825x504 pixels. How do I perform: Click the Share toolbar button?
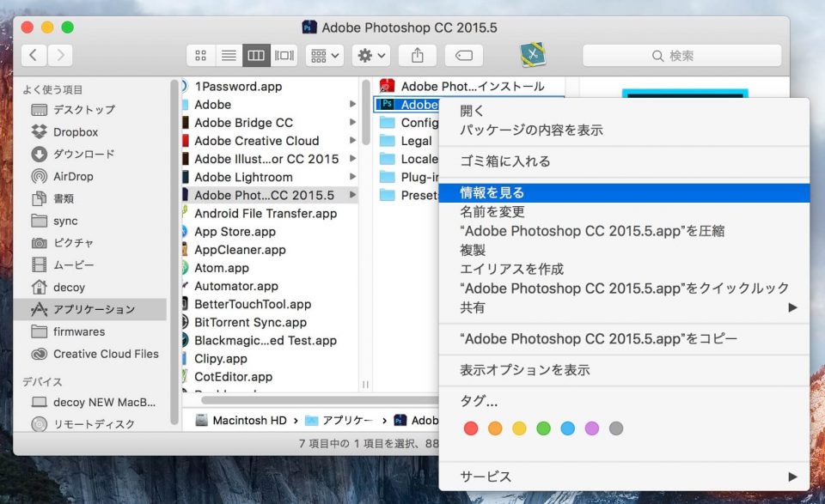coord(418,55)
